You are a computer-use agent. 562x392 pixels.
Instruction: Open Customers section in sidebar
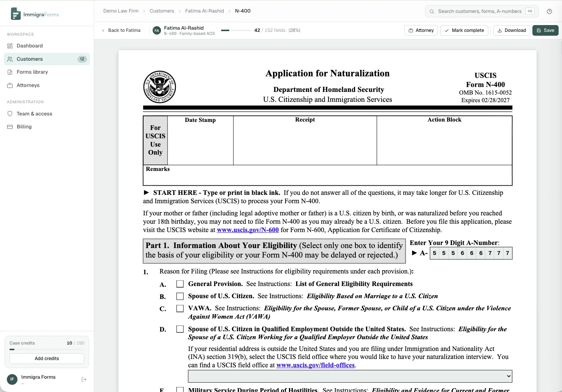47,59
